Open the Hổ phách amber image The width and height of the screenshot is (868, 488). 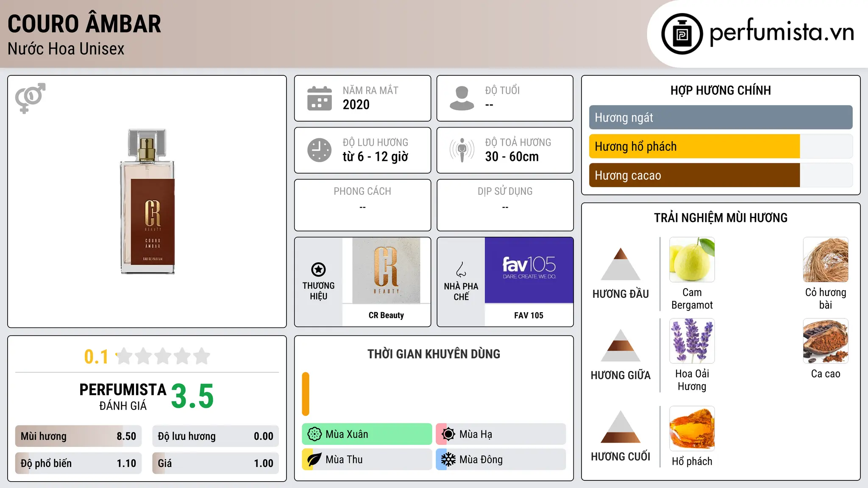[x=692, y=428]
